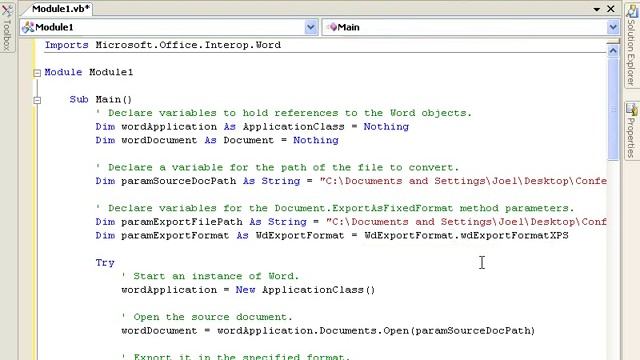Open the Properties side tab
The image size is (640, 360).
631,131
